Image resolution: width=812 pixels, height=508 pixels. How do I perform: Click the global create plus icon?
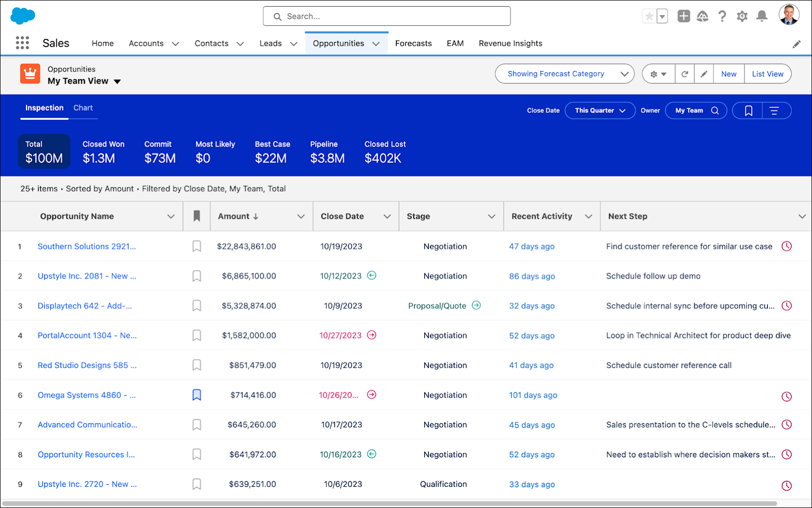pos(684,16)
